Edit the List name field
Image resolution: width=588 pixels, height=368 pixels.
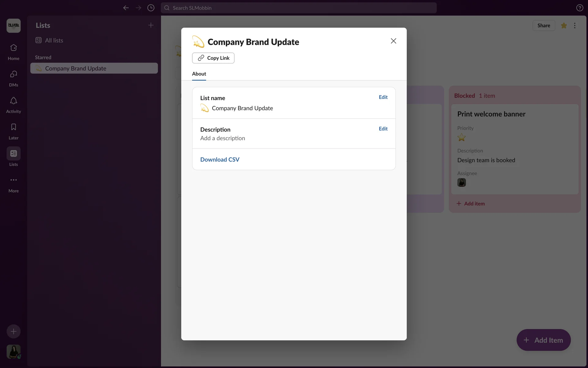[x=383, y=97]
